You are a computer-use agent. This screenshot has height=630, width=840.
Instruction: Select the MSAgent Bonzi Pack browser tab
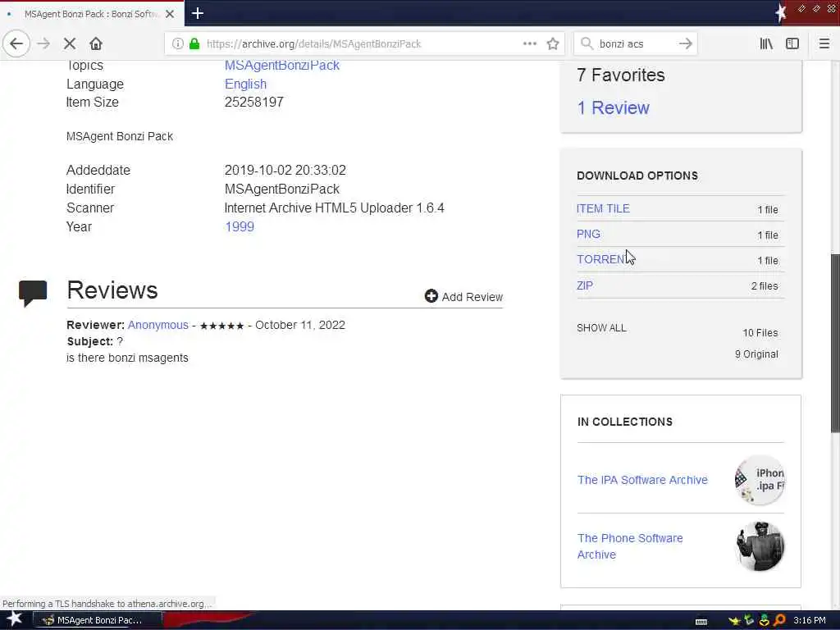point(92,14)
